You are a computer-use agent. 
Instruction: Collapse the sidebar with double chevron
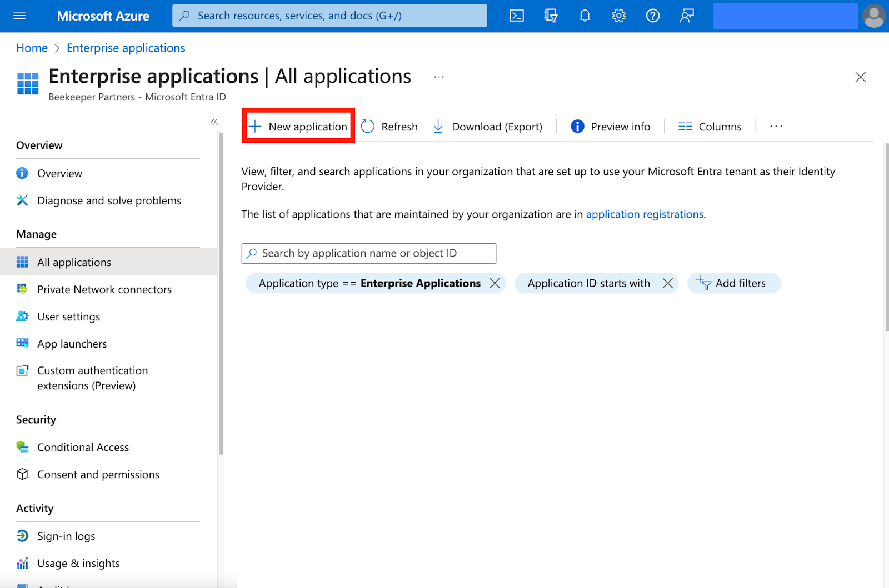coord(214,122)
